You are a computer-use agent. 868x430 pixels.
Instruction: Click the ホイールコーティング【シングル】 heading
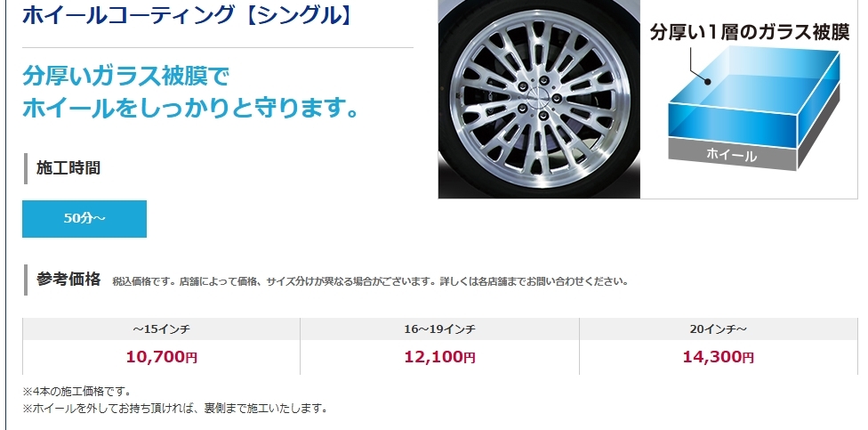[188, 15]
